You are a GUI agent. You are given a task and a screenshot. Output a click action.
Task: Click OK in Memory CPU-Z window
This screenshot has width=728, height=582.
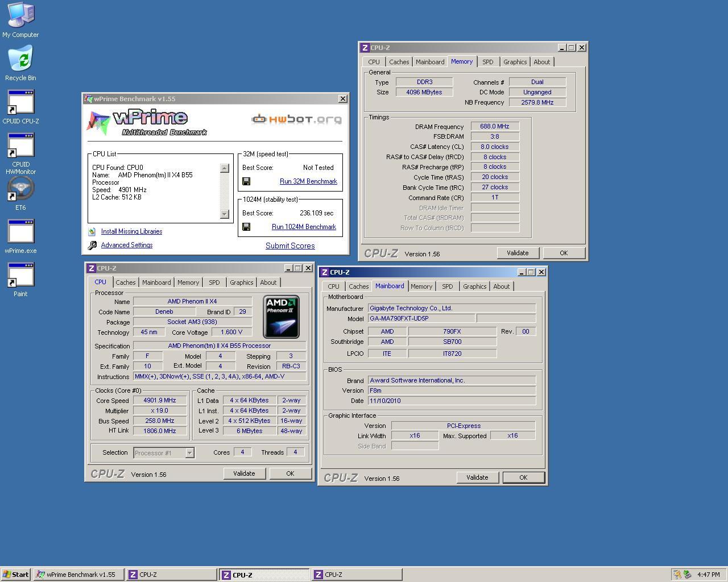pos(564,253)
